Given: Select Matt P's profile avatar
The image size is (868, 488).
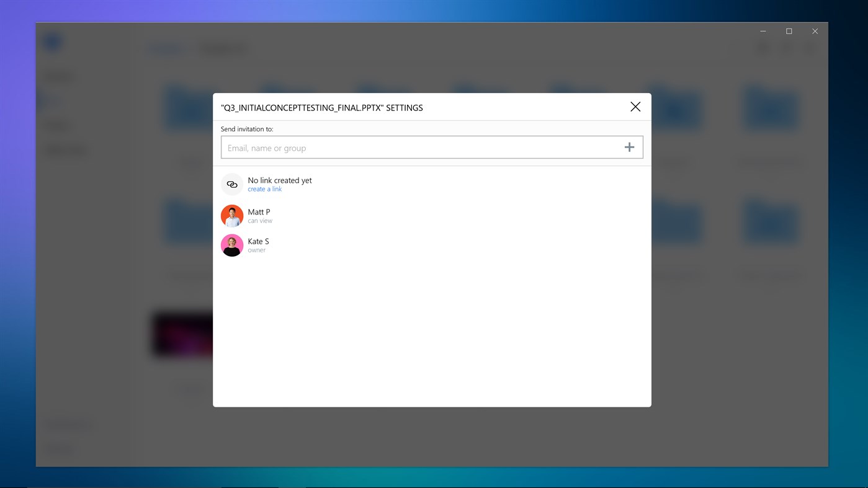Looking at the screenshot, I should (x=231, y=216).
